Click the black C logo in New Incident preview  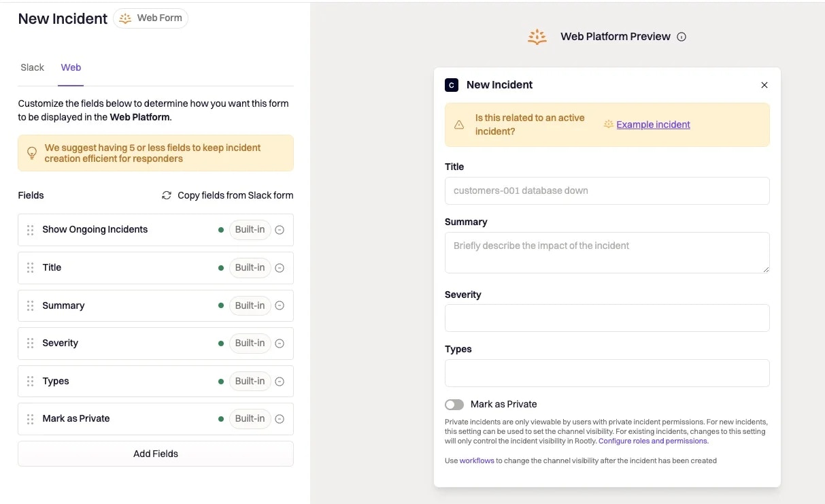click(x=452, y=85)
